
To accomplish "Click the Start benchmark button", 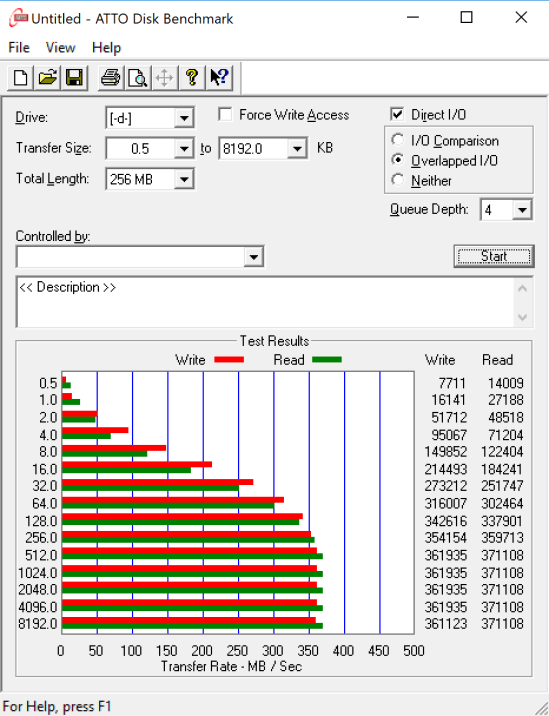I will pyautogui.click(x=494, y=256).
